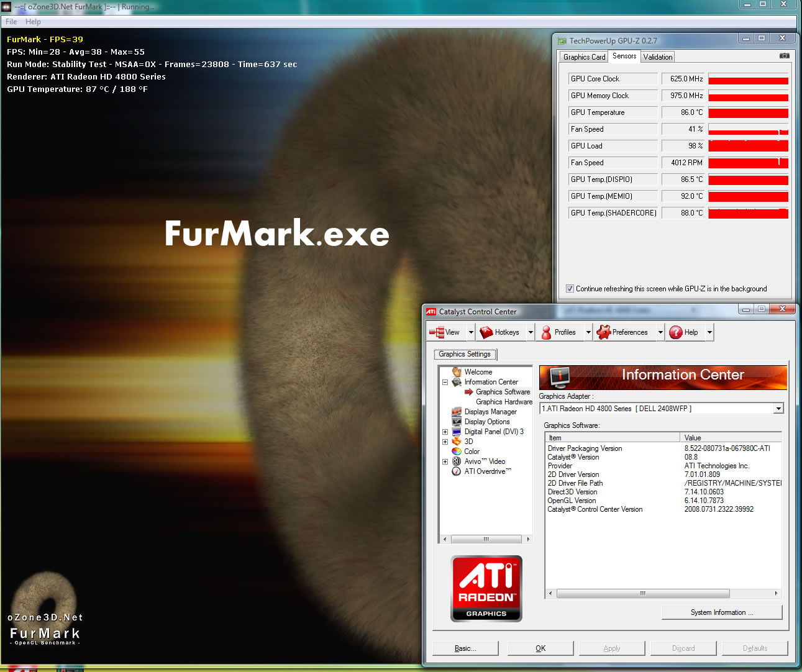Click the OK button in Catalyst

(540, 648)
